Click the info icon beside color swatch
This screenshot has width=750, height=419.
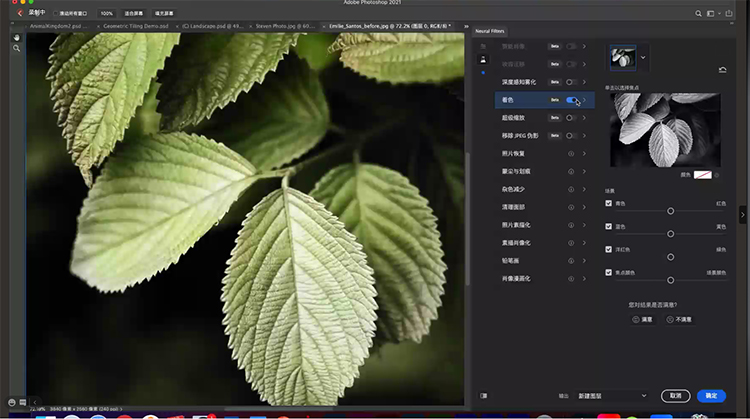click(x=717, y=175)
